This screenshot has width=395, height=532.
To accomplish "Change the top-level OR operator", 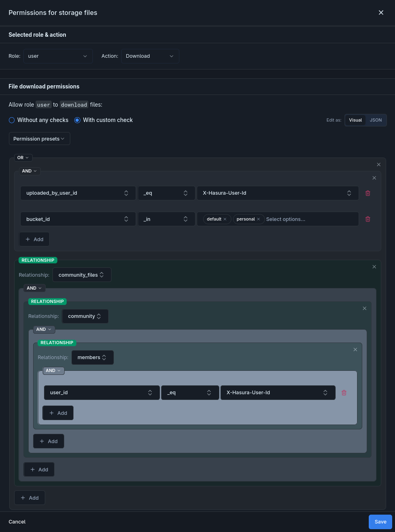I will click(x=23, y=158).
